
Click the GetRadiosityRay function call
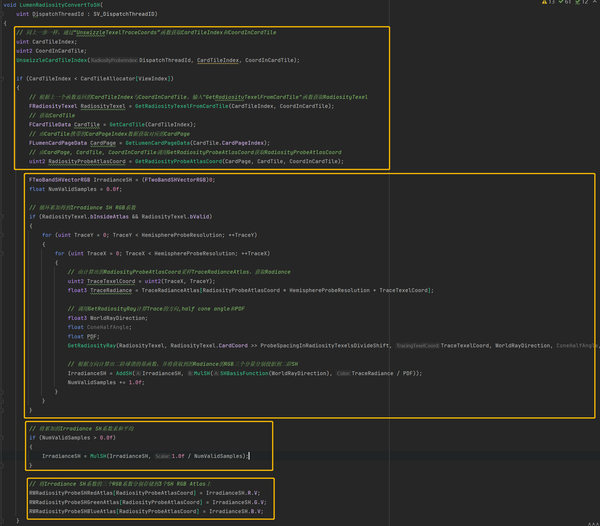(x=95, y=345)
